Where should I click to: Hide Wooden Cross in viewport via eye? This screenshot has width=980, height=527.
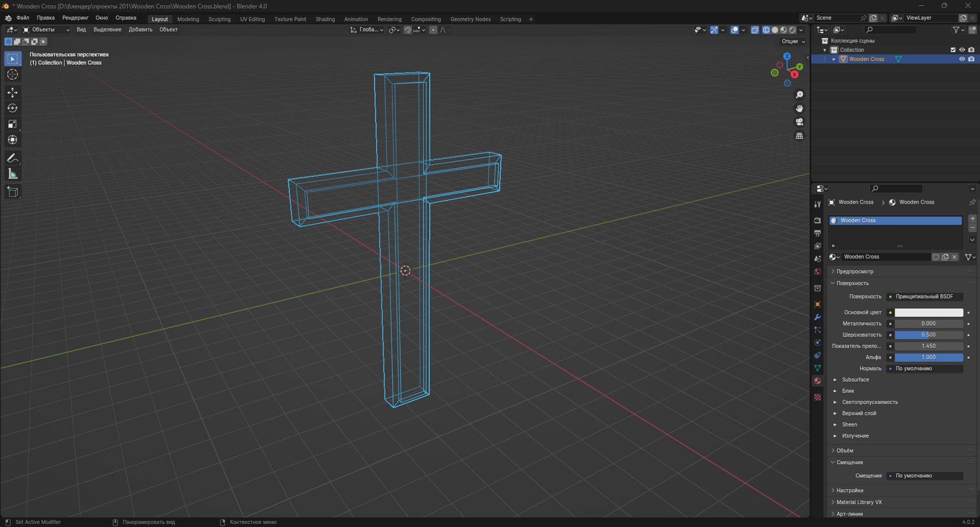(962, 59)
